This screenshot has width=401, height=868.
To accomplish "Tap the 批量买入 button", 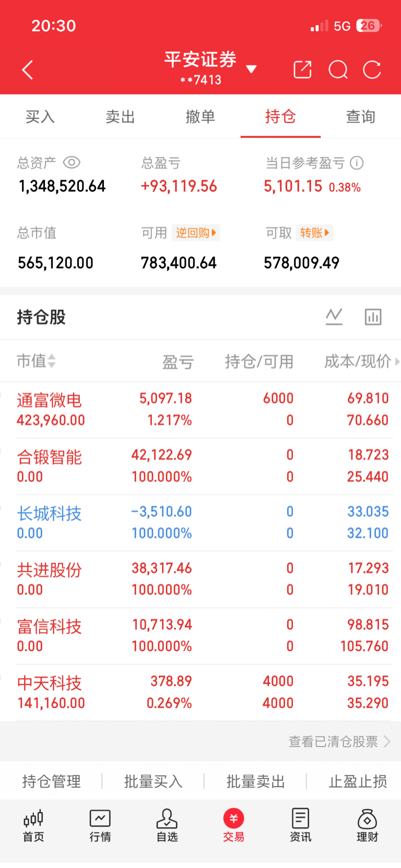I will click(x=154, y=781).
